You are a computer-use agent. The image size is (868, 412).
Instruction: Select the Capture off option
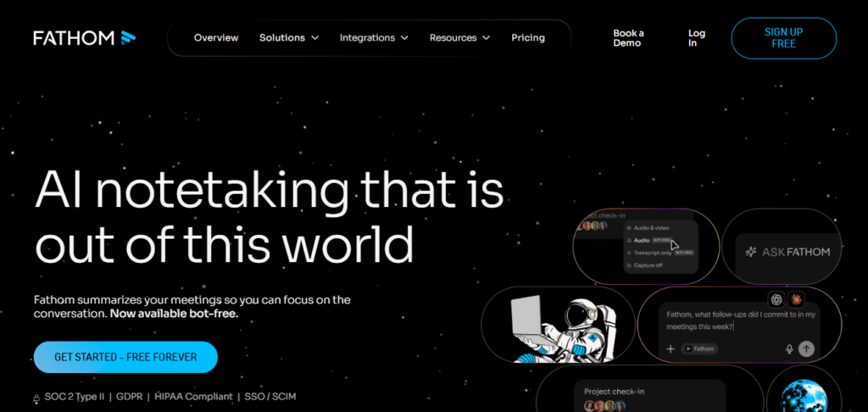click(x=644, y=265)
